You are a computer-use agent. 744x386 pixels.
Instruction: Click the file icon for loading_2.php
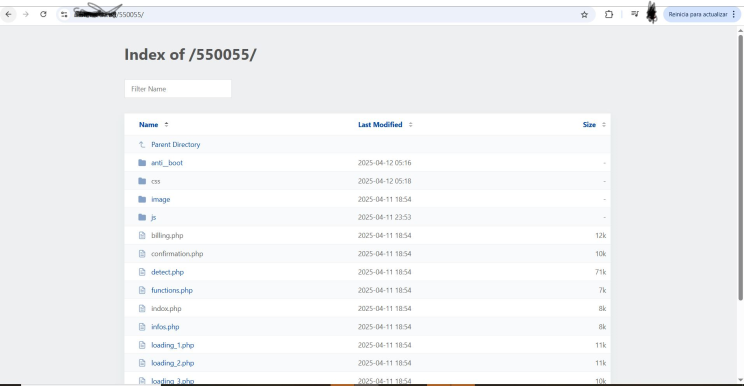(x=142, y=363)
